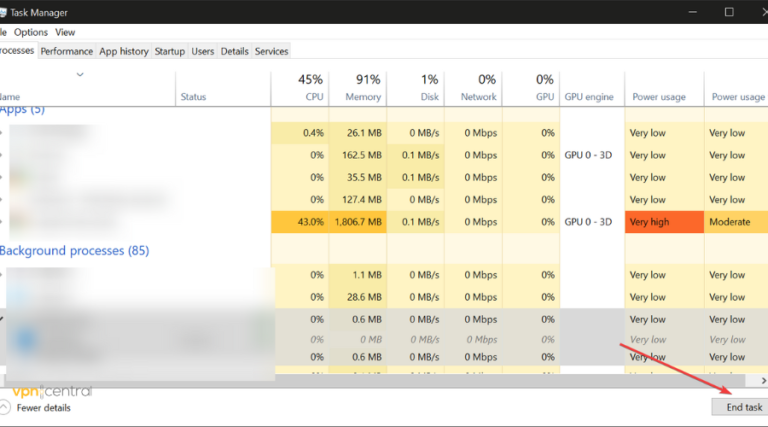Viewport: 768px width, 427px height.
Task: Switch to the Performance tab
Action: pyautogui.click(x=67, y=51)
